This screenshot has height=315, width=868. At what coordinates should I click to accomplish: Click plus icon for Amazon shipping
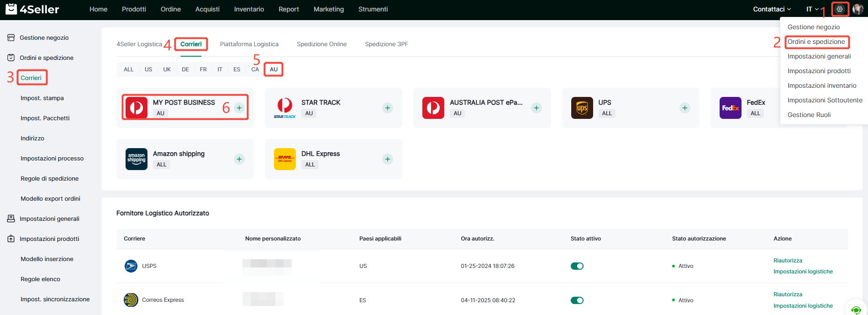239,159
